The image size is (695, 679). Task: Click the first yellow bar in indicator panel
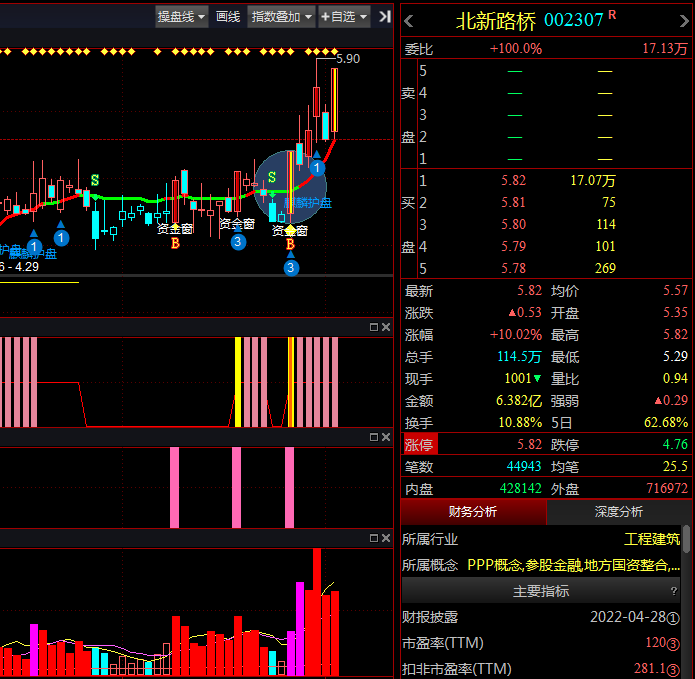pos(238,382)
